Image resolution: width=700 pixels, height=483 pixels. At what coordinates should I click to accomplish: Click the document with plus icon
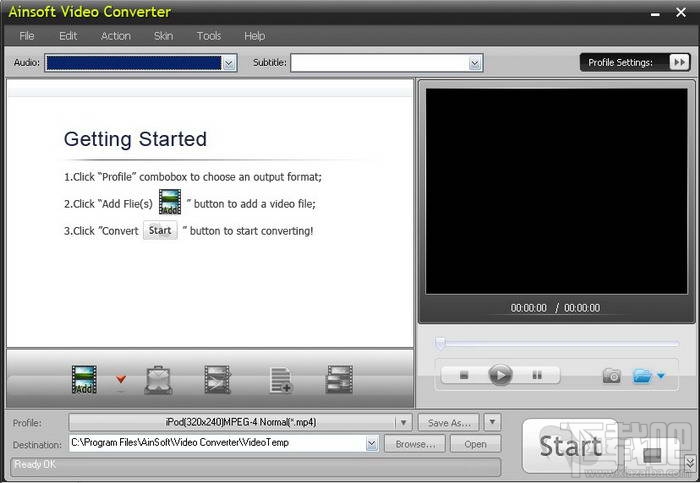(x=281, y=380)
